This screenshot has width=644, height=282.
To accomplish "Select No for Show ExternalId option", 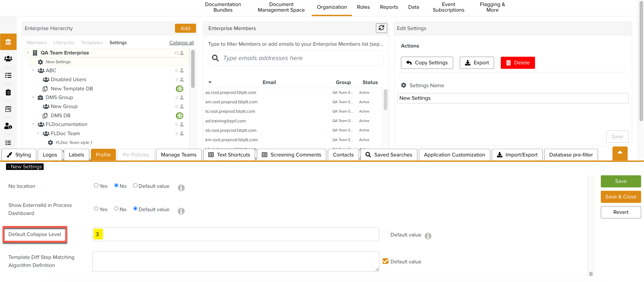I will click(116, 209).
